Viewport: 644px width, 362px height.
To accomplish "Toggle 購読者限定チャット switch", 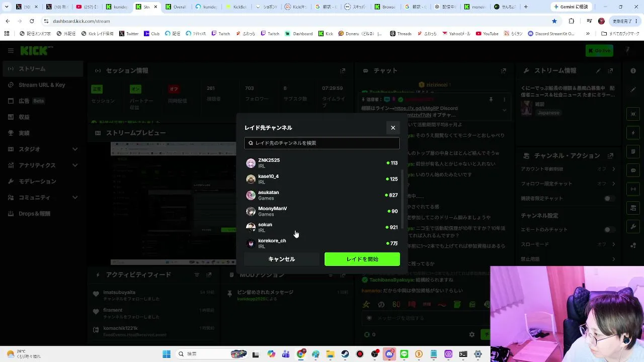I will [609, 199].
